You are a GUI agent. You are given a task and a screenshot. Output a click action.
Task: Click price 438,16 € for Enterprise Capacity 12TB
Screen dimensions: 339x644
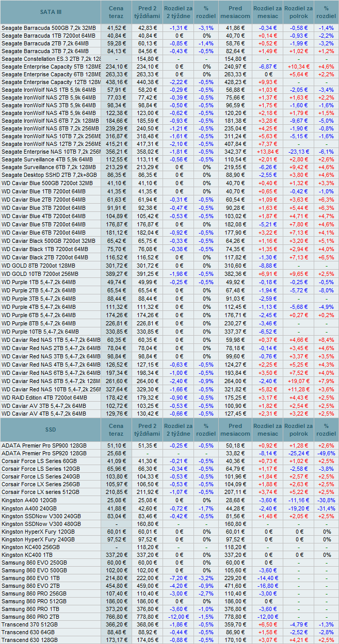tap(117, 83)
